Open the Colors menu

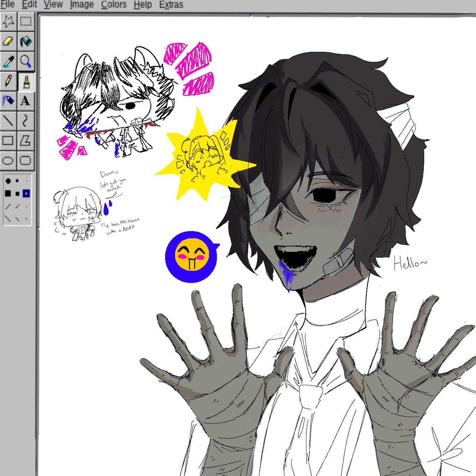pyautogui.click(x=114, y=4)
